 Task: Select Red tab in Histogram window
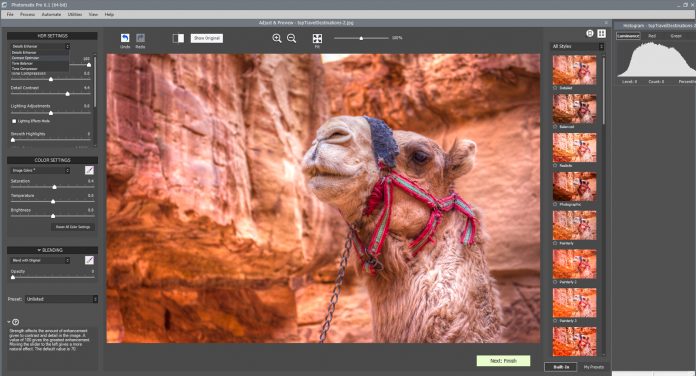pos(652,36)
